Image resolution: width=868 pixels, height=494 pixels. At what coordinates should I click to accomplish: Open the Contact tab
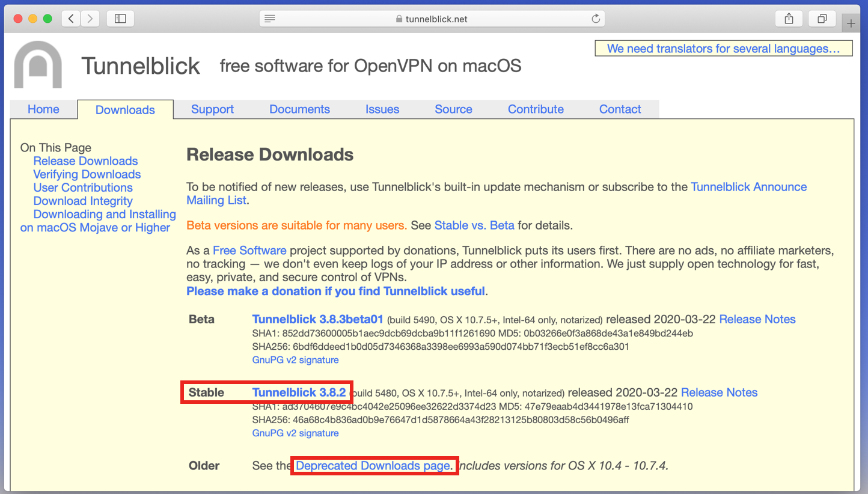[620, 109]
